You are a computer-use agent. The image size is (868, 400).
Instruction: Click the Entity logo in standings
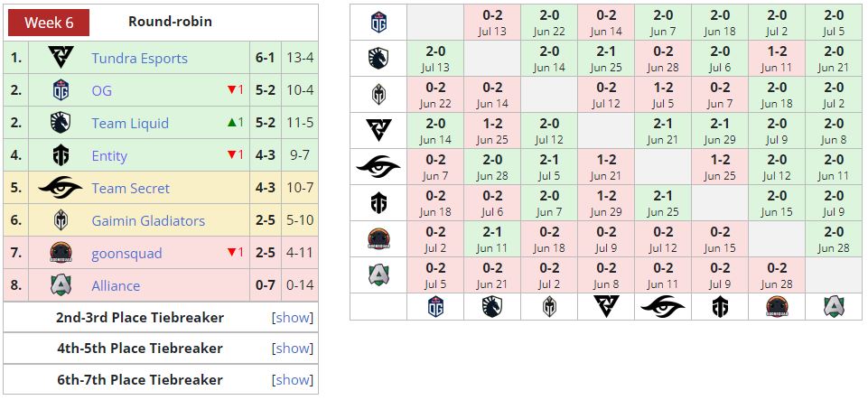click(60, 156)
